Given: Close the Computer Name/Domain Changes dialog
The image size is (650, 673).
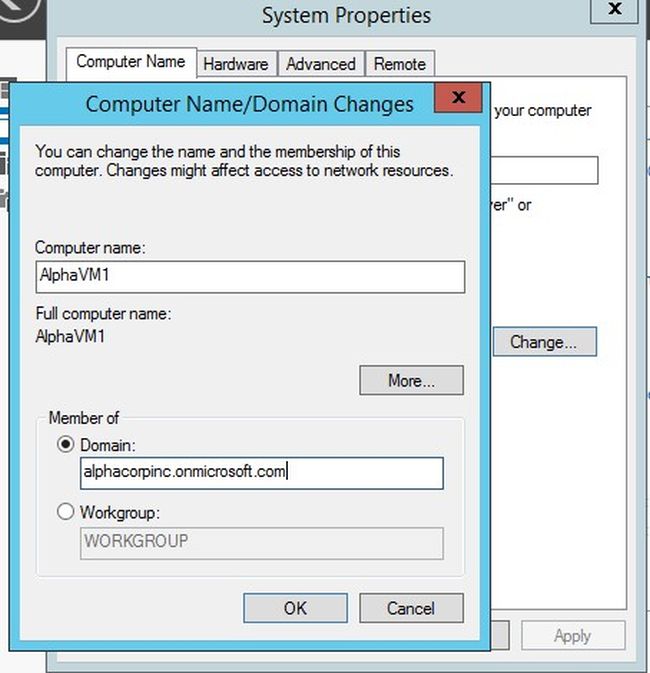Looking at the screenshot, I should point(458,97).
